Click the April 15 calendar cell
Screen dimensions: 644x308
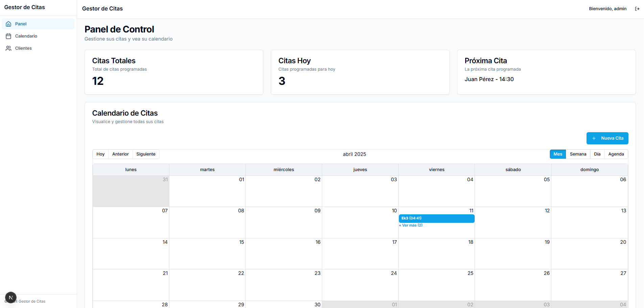point(207,254)
